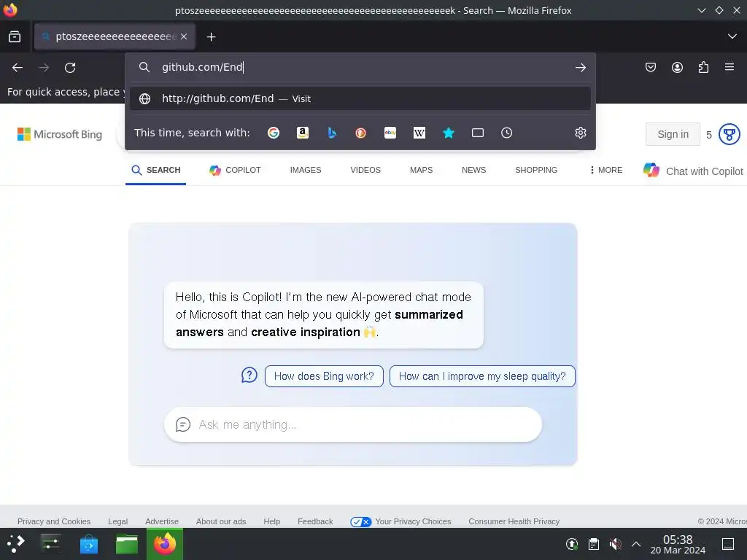Click the question mark help icon

point(249,376)
